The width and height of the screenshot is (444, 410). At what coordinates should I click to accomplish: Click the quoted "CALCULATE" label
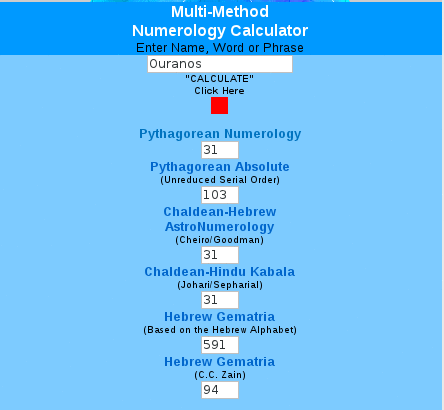coord(219,79)
